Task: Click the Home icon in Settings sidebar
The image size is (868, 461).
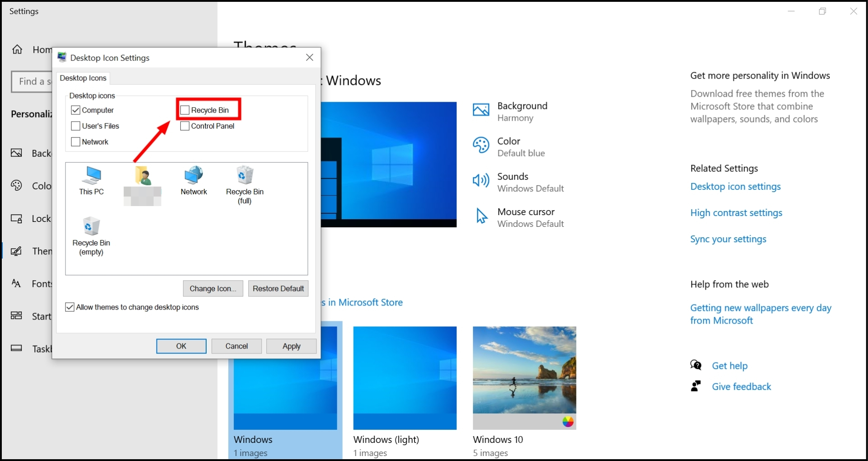Action: 17,49
